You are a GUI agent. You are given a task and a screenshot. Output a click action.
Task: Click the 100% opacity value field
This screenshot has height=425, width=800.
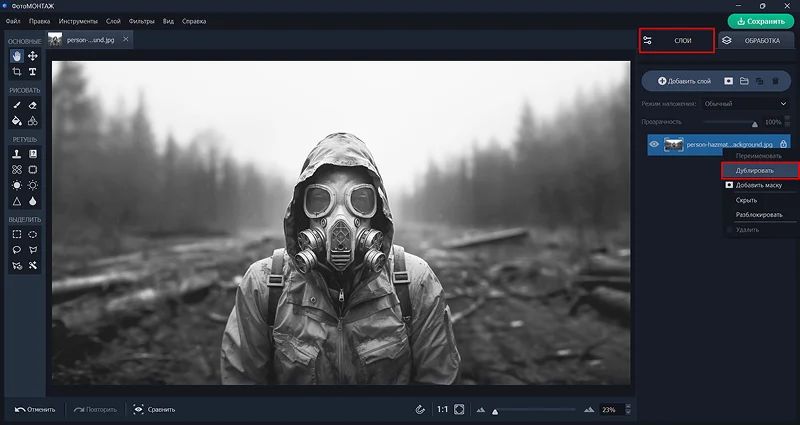pos(772,122)
